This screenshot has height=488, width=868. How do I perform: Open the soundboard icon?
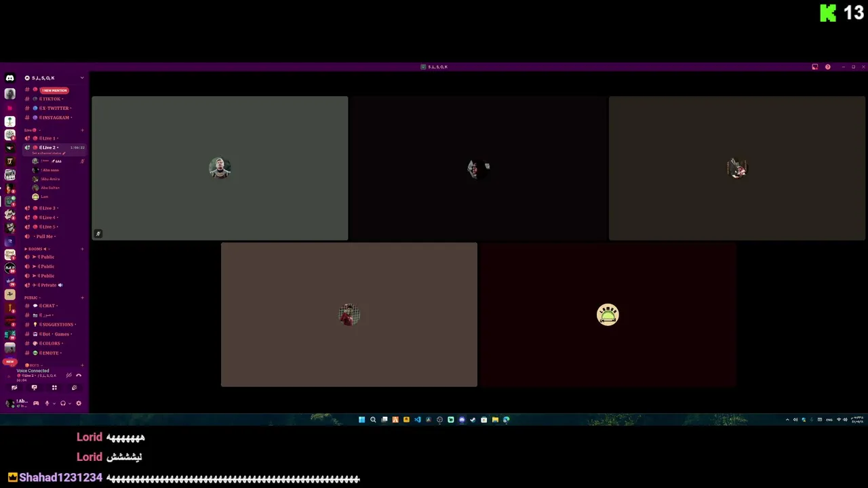(74, 388)
